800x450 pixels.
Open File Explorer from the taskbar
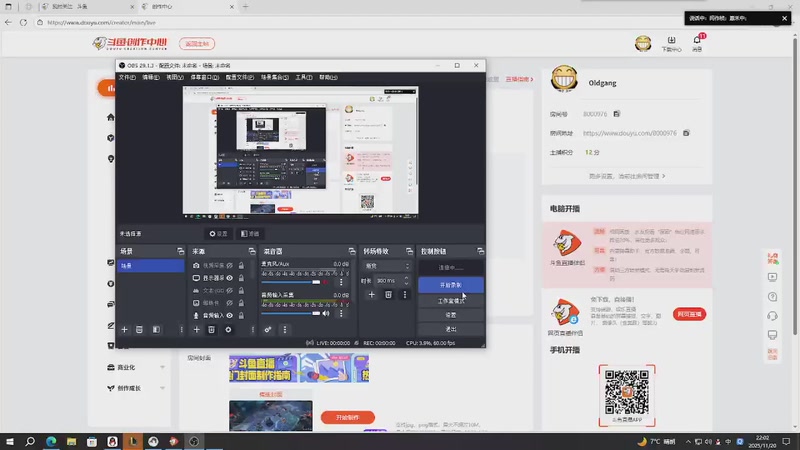coord(71,441)
